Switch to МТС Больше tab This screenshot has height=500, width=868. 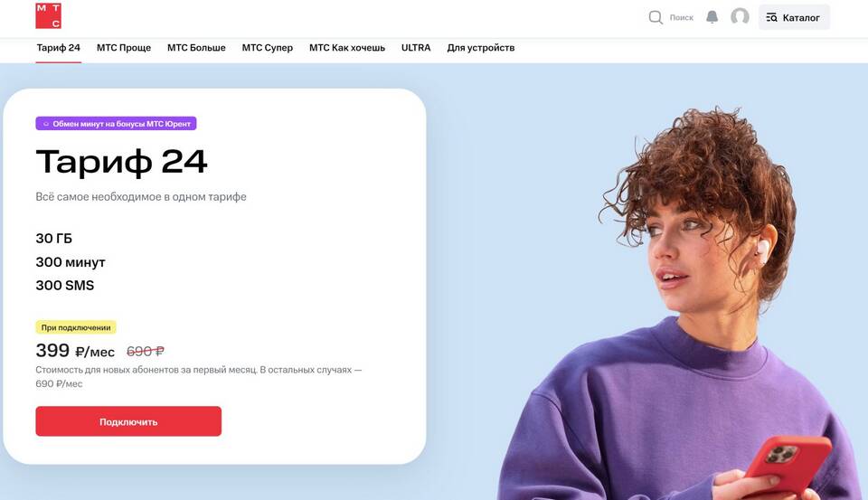pos(196,48)
